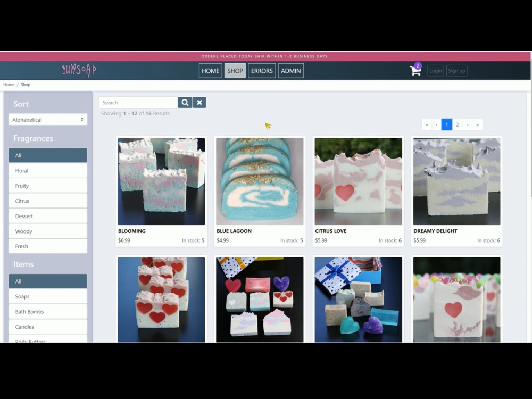Click the $4.99 price of Blue Lagoon
Viewport: 532px width, 399px height.
tap(222, 240)
